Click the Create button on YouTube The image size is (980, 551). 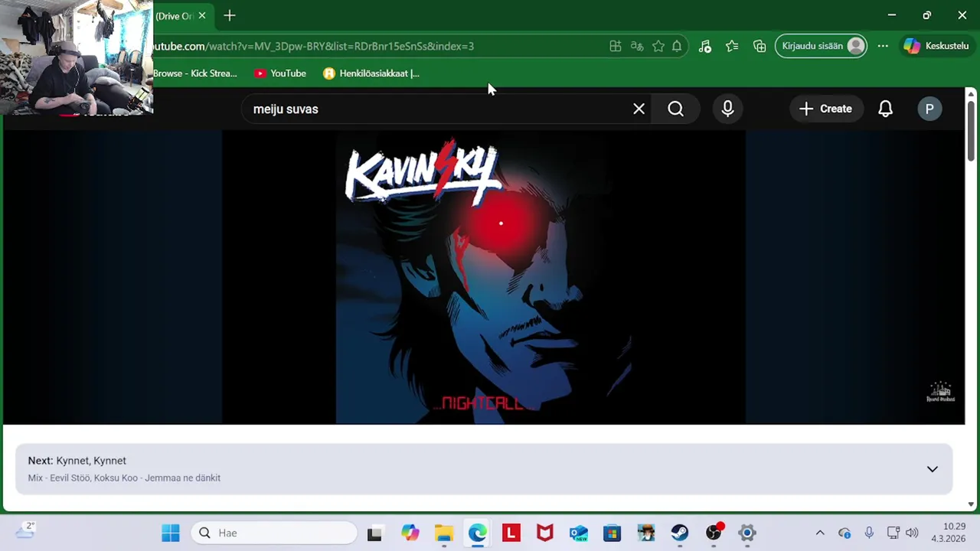click(825, 109)
